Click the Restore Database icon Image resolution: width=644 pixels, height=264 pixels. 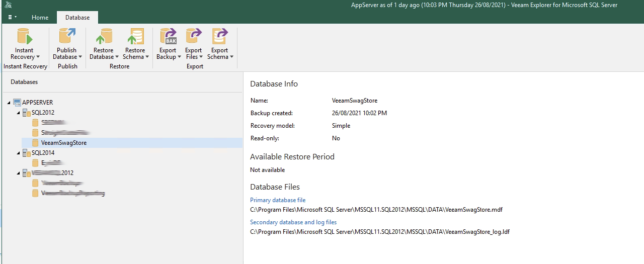pyautogui.click(x=104, y=37)
